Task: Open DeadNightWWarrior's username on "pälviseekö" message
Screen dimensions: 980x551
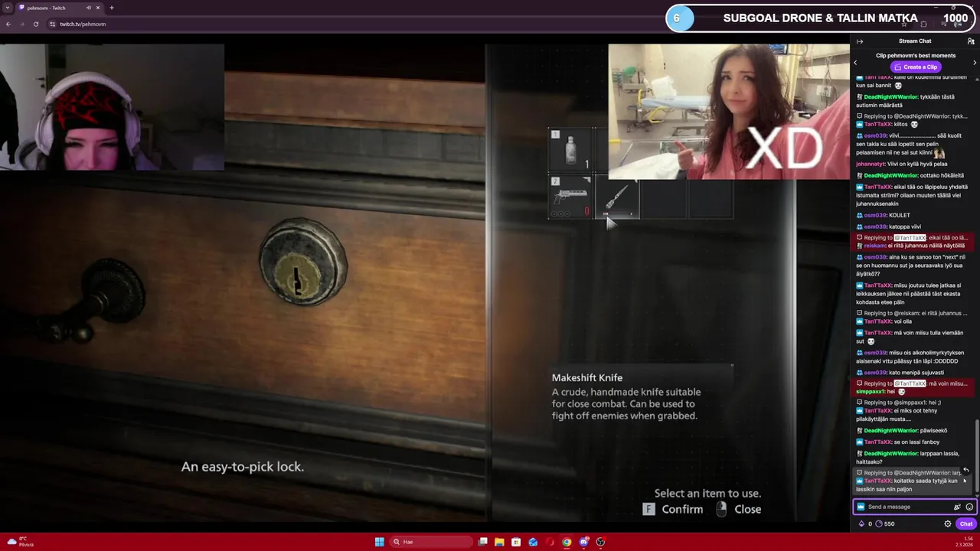Action: point(890,430)
